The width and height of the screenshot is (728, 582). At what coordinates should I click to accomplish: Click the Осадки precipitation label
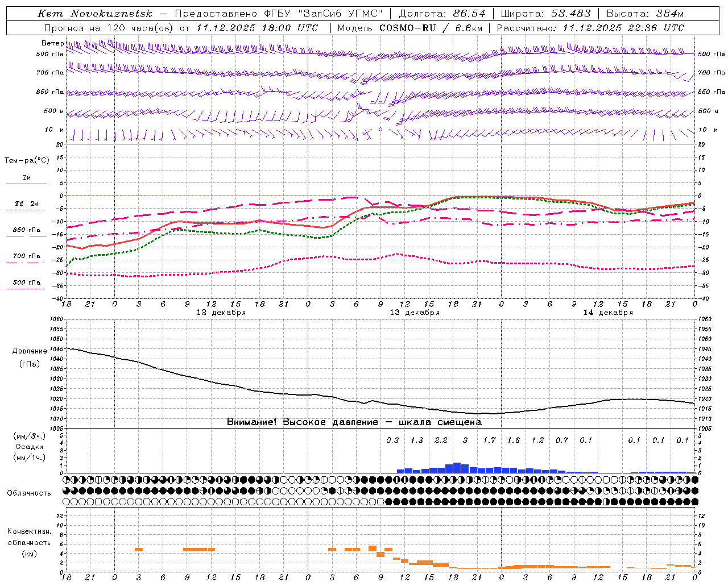[x=30, y=447]
